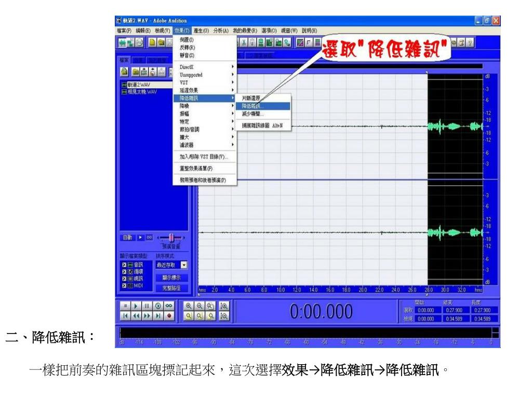Zoom to left edge of selection icon
Screen dimensions: 532x399
[x=199, y=316]
